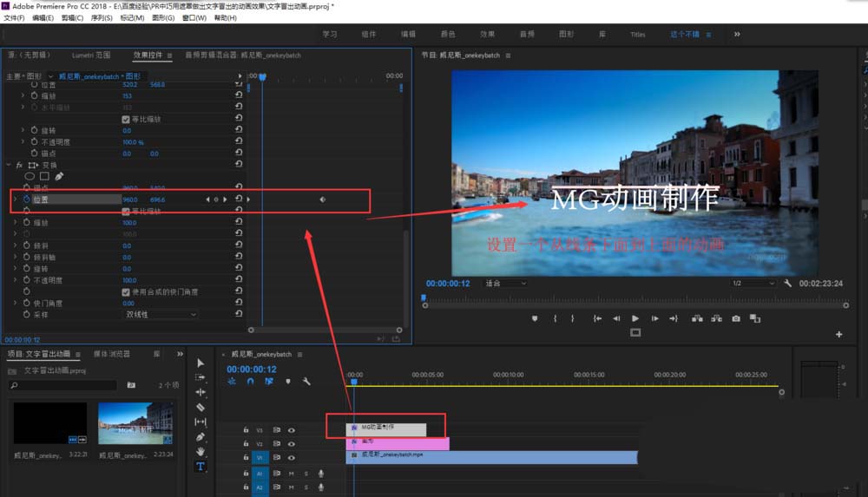Image resolution: width=868 pixels, height=497 pixels.
Task: Click Mark In button in program monitor
Action: (x=555, y=318)
